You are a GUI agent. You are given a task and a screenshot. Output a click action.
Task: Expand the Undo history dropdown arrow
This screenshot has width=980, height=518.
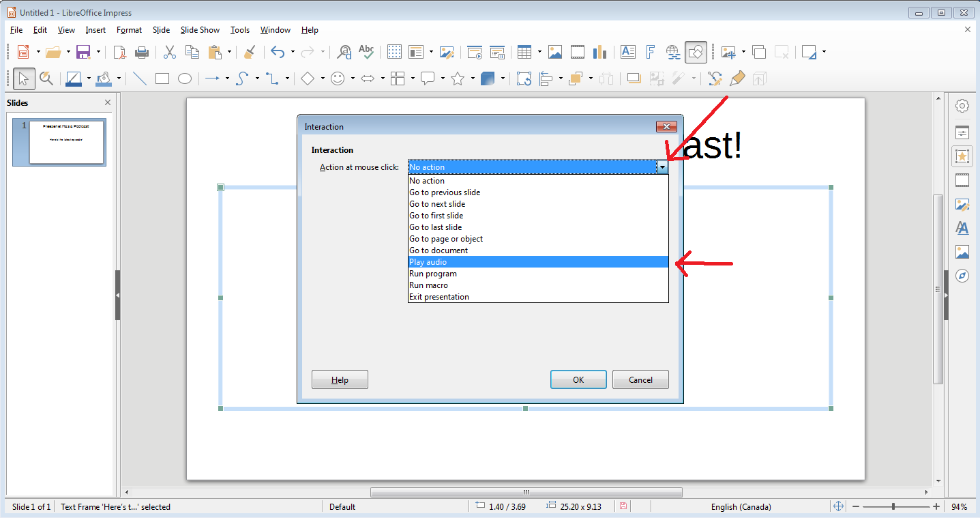coord(293,52)
